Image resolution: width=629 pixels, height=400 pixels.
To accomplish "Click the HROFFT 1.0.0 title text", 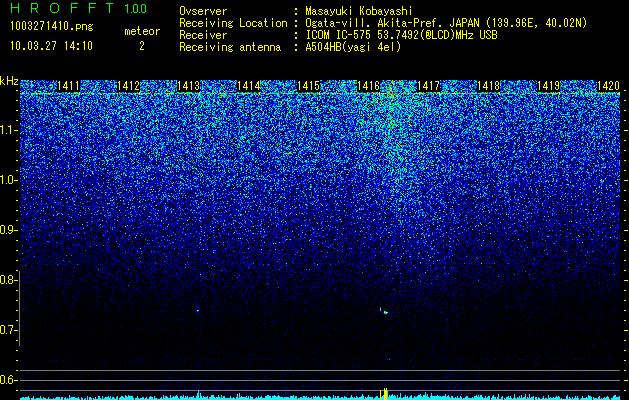I will (79, 8).
